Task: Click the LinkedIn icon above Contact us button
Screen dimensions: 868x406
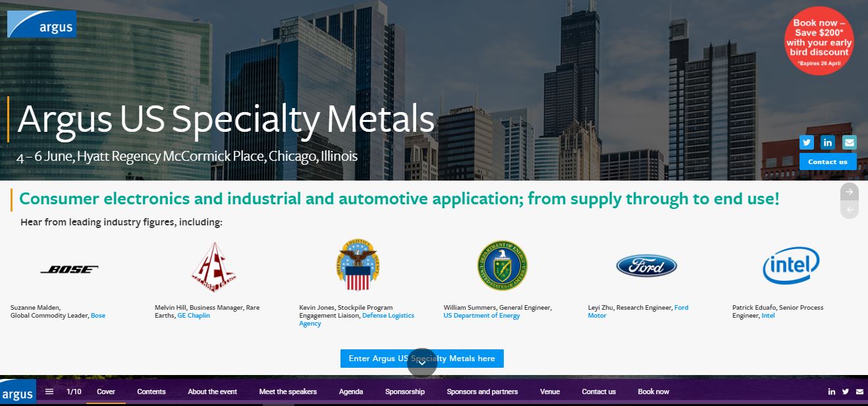Action: pos(828,142)
